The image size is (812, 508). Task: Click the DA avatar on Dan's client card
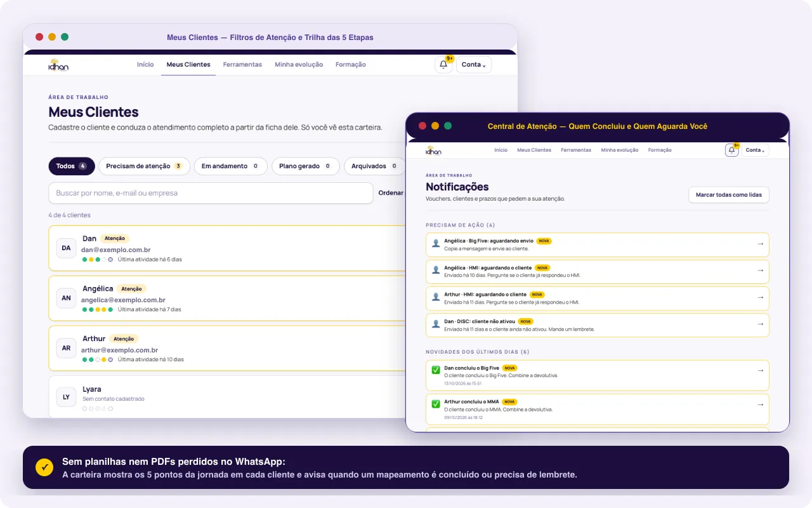pos(66,248)
